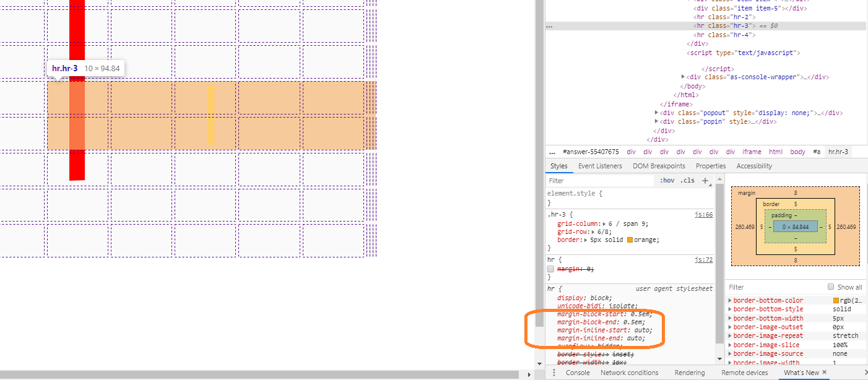
Task: Select hr.hr-3 in the breadcrumb
Action: click(838, 152)
